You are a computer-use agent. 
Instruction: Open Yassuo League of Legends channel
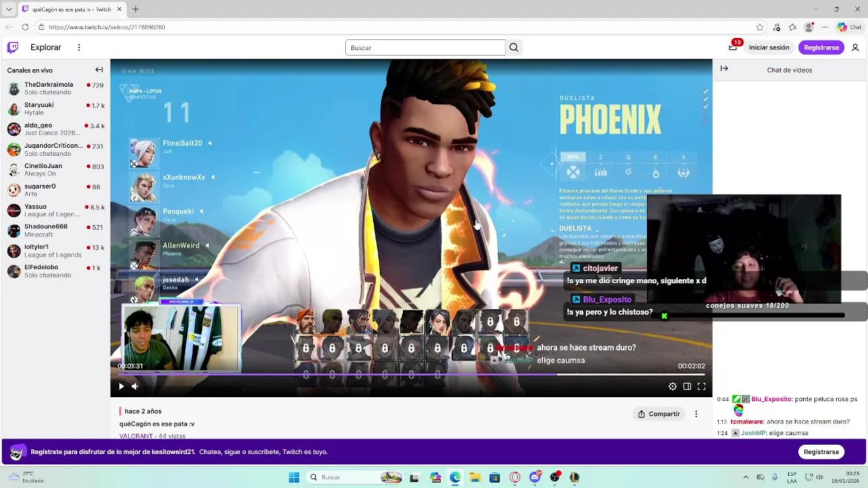click(55, 211)
